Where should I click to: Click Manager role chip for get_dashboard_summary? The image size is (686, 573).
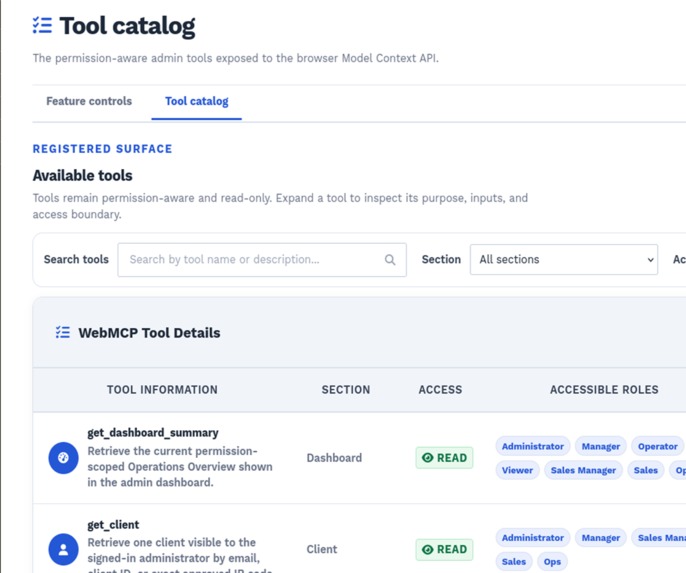(601, 446)
